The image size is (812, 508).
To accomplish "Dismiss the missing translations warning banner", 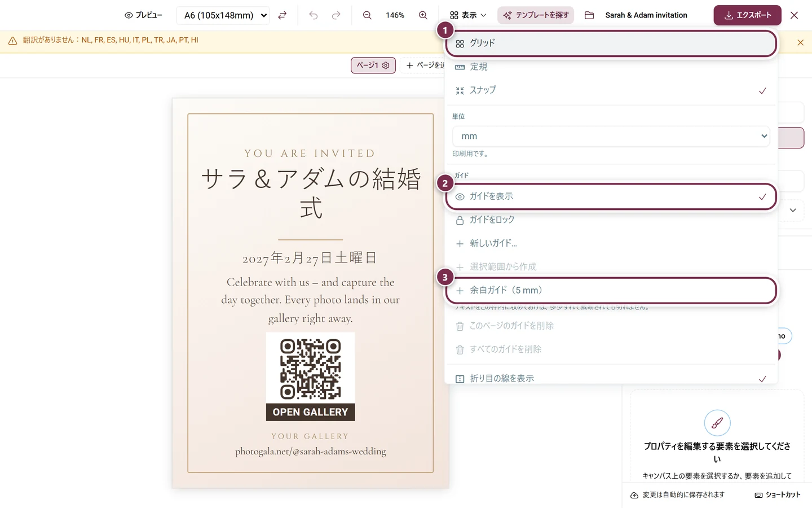I will (800, 42).
